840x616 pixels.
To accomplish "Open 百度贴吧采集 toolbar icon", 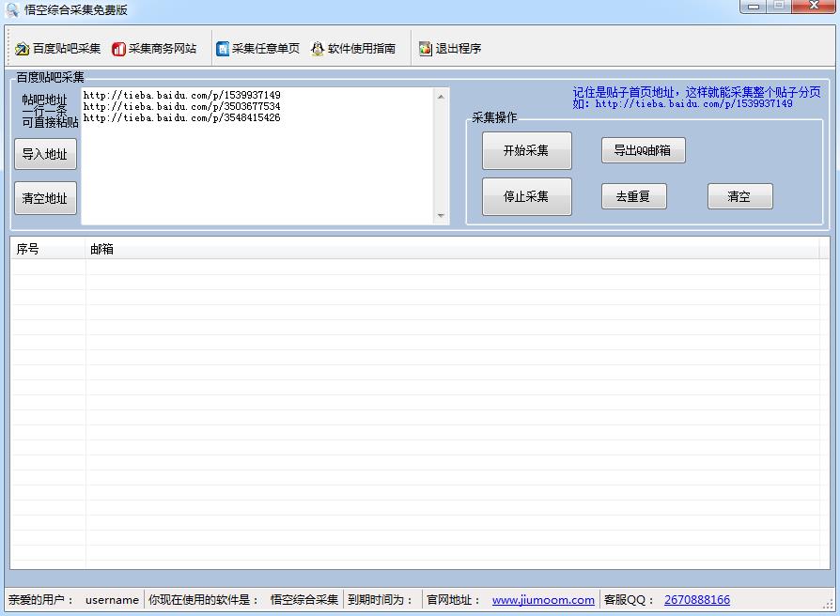I will [22, 49].
